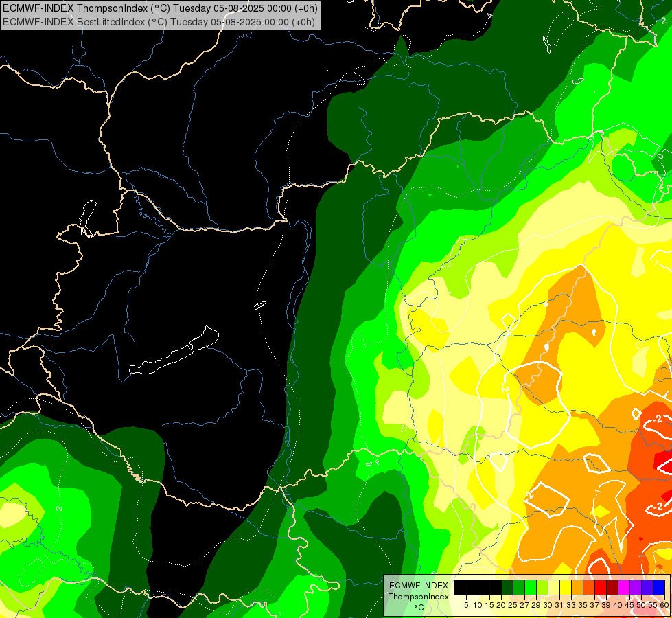Click the ECMWF-INDEX label in the legend

click(419, 586)
